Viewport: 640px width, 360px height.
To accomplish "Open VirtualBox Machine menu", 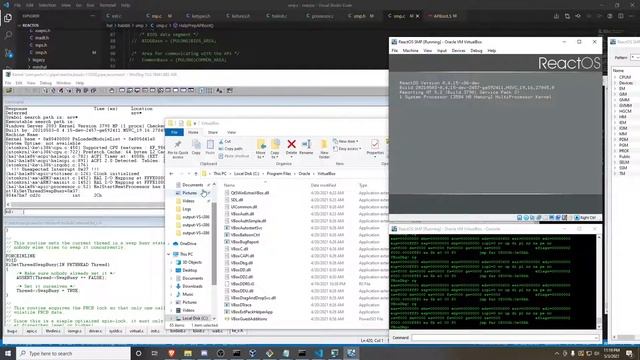I will click(410, 51).
